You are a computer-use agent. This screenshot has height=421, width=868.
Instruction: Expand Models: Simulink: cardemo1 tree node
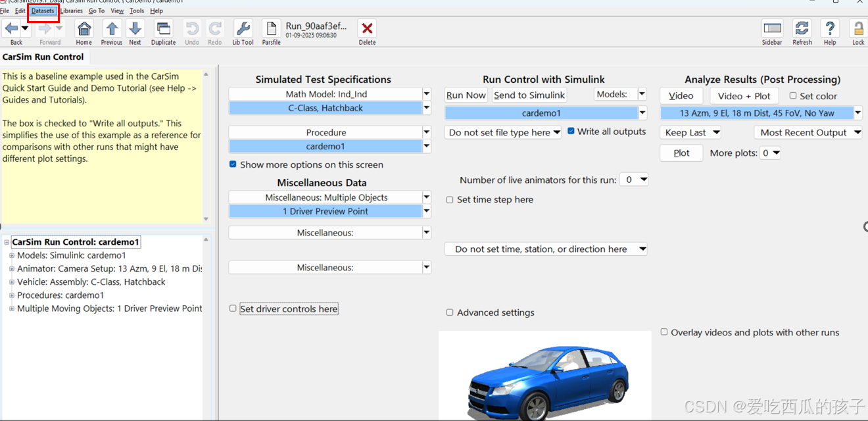click(12, 255)
